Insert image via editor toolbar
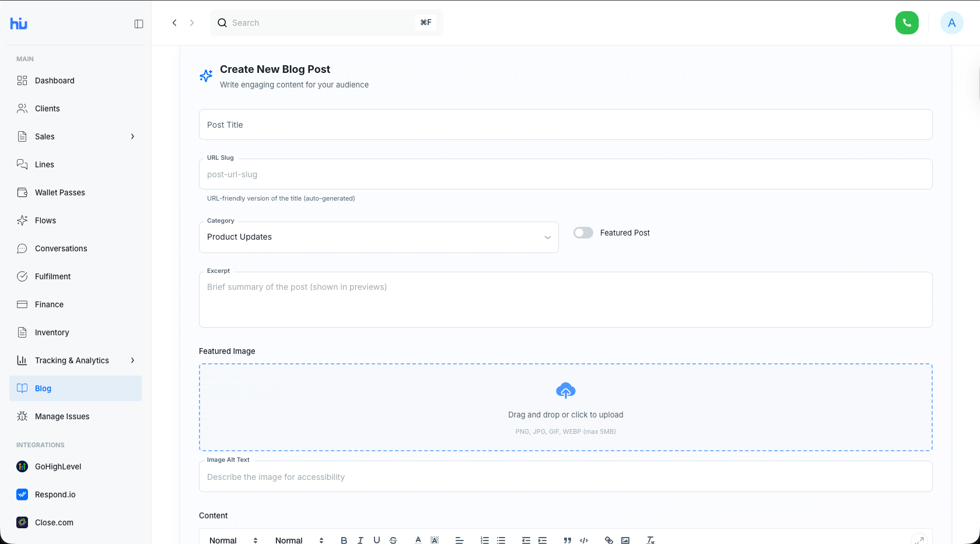980x544 pixels. pos(625,540)
